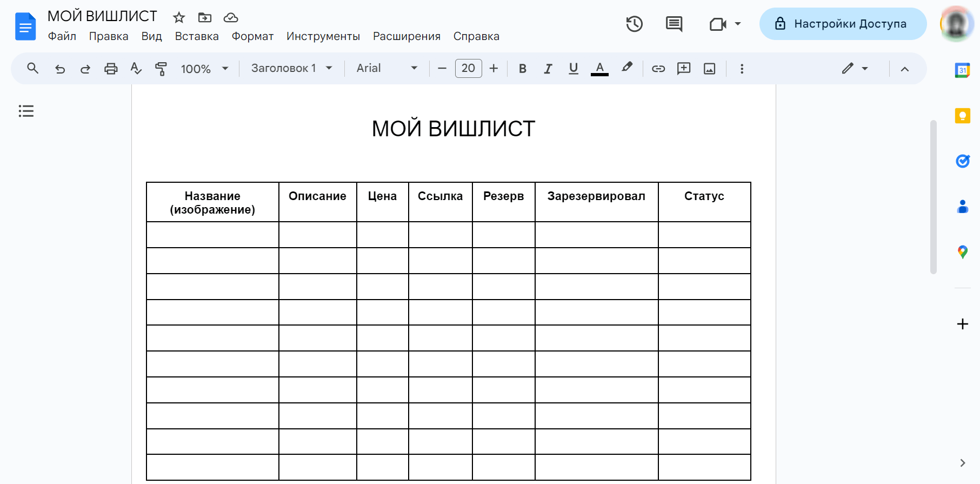Activate paint format roller
Screen dimensions: 980x484
[161, 69]
